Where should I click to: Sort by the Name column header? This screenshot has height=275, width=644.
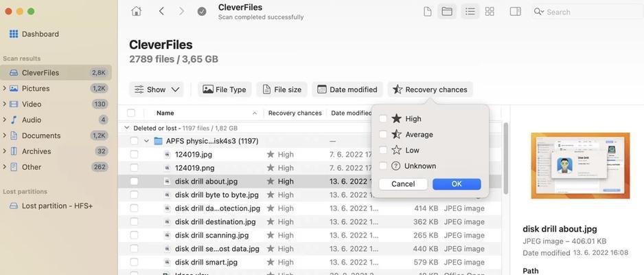coord(165,113)
